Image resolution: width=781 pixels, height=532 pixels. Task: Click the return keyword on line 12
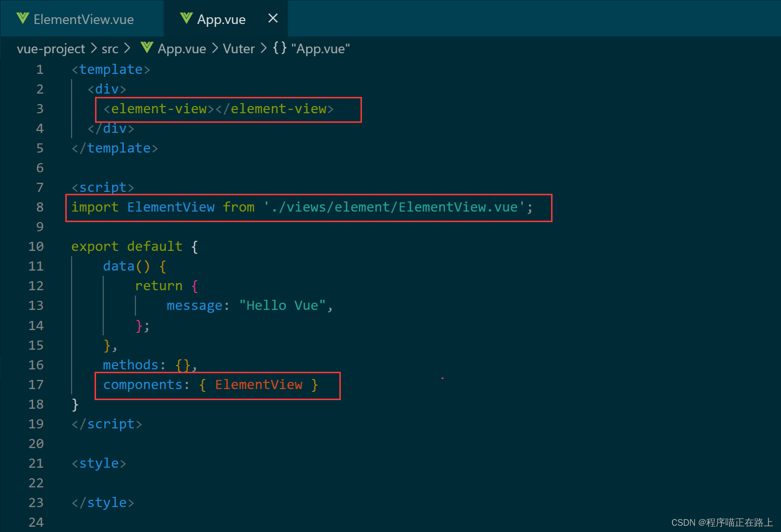coord(159,286)
